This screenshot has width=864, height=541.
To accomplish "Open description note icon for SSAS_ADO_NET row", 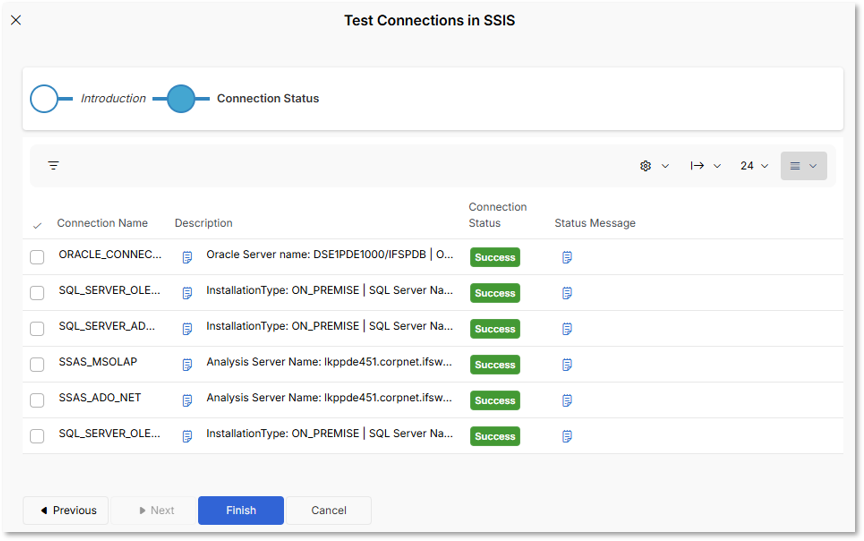I will coord(187,401).
